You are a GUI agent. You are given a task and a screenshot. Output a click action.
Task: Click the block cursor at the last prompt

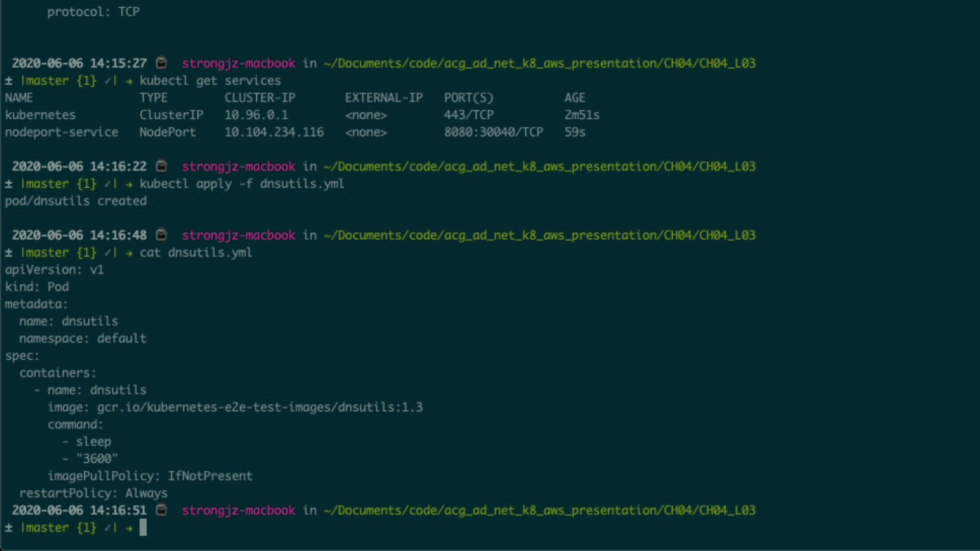[143, 528]
